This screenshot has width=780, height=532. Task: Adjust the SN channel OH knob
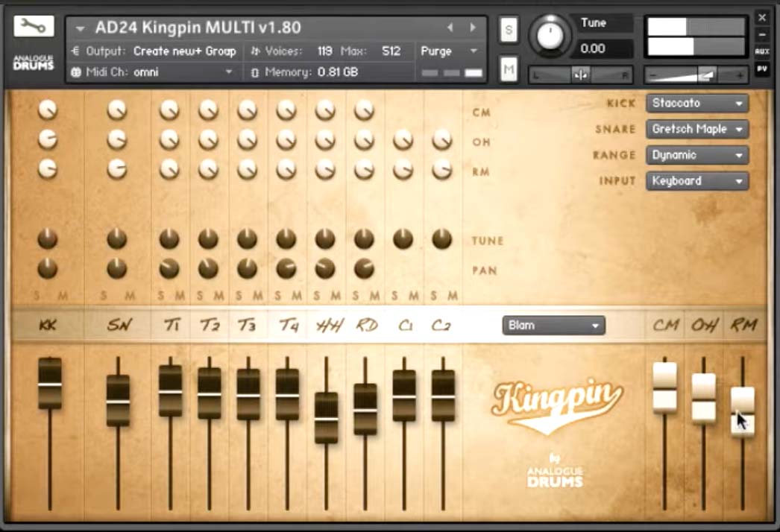(117, 140)
